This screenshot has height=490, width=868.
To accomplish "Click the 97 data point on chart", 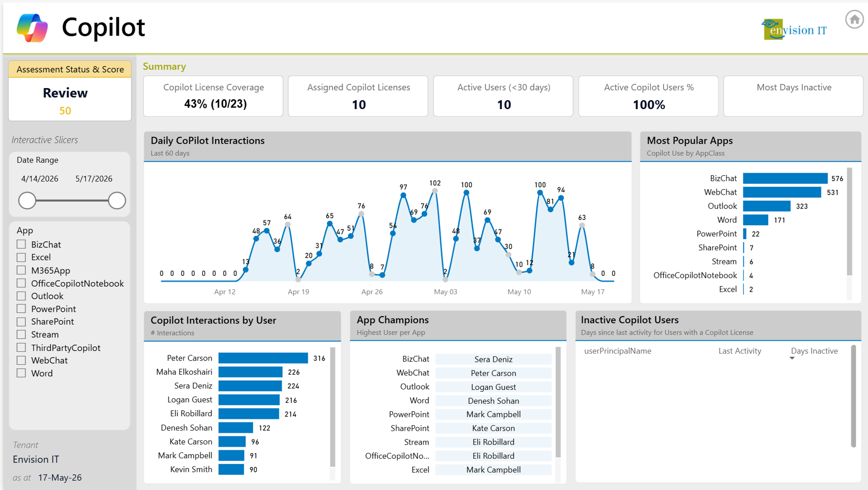I will coord(403,196).
